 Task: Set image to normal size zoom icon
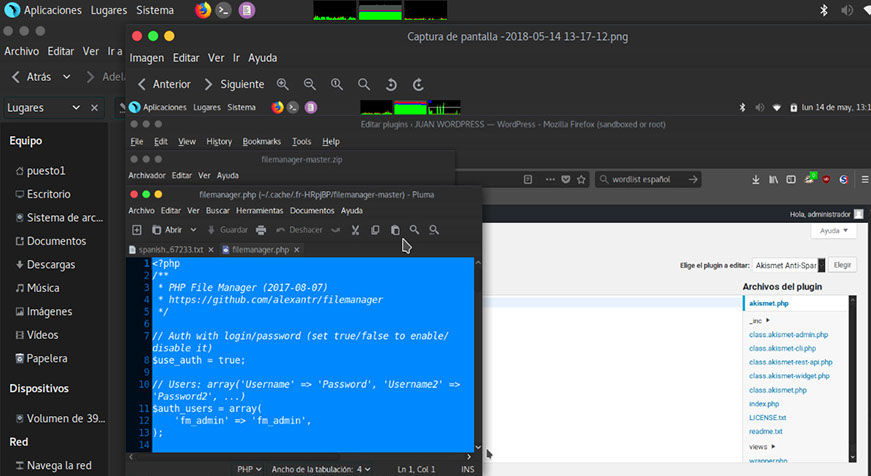[337, 85]
